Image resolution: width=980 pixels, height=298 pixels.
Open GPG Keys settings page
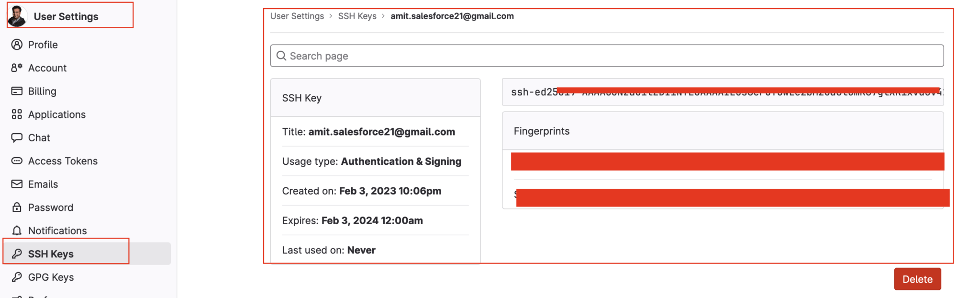click(51, 277)
